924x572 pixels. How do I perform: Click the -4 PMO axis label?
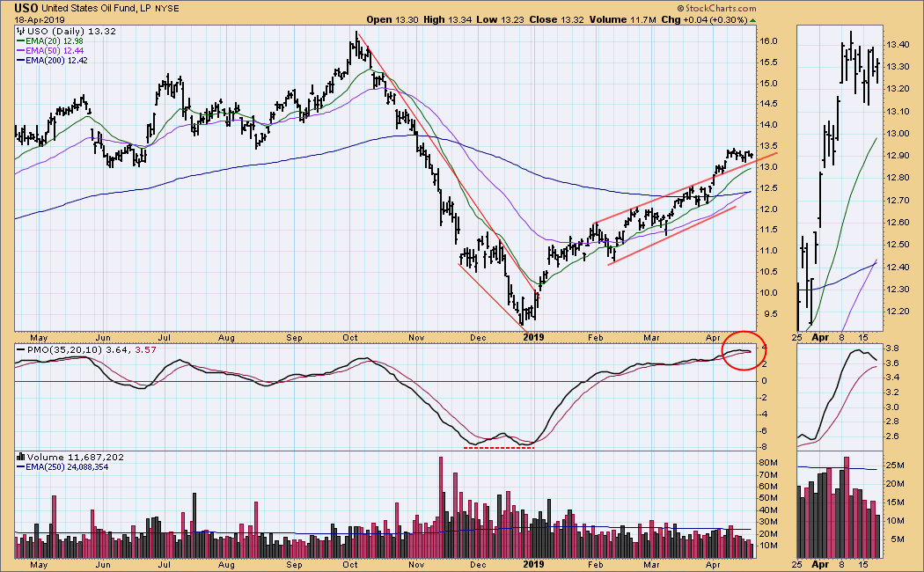tap(765, 414)
